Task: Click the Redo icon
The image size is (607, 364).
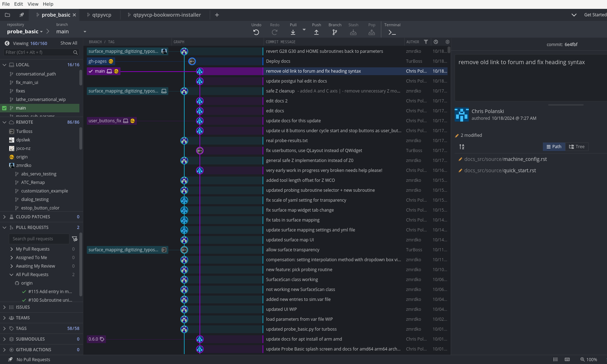Action: [x=275, y=32]
